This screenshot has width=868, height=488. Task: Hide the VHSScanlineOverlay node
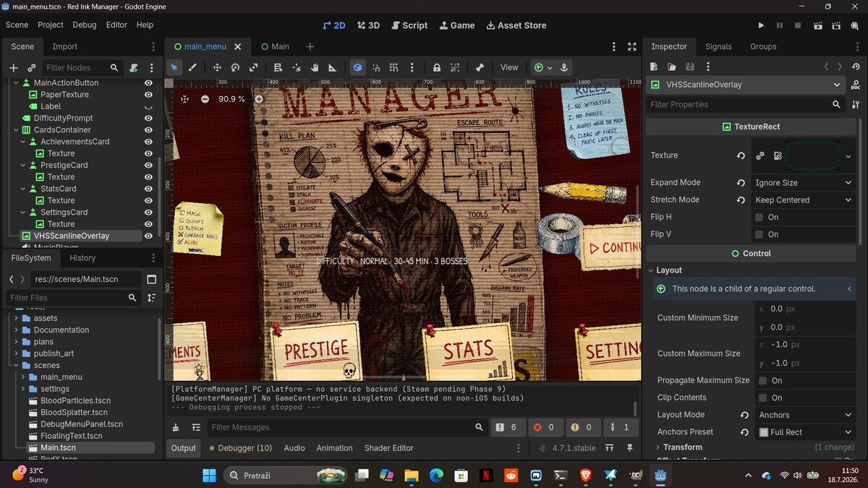point(148,236)
